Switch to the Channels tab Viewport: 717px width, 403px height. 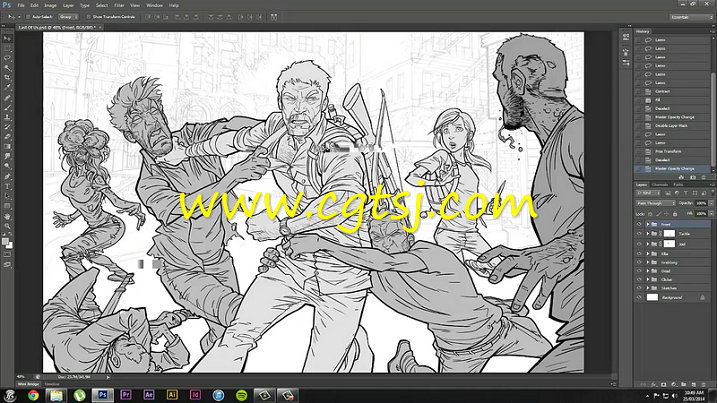pyautogui.click(x=659, y=185)
